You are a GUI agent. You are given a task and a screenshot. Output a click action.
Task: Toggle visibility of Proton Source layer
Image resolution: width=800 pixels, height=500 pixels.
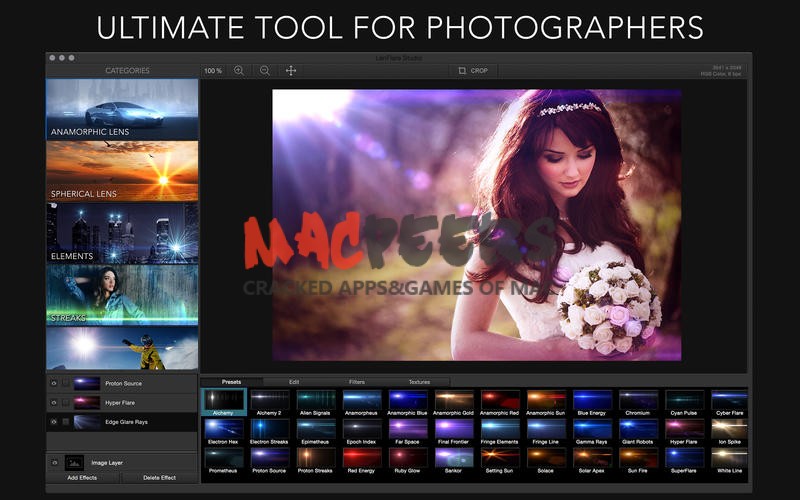pos(54,383)
